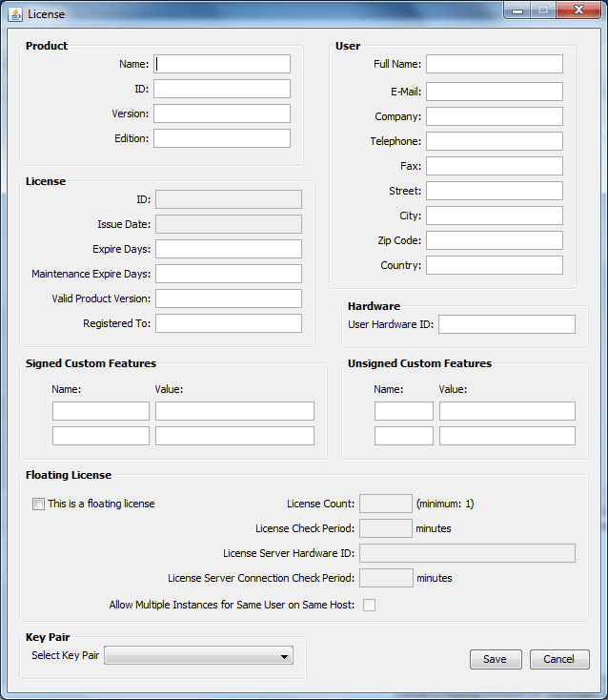Select the City field
This screenshot has height=700, width=608.
[x=495, y=216]
